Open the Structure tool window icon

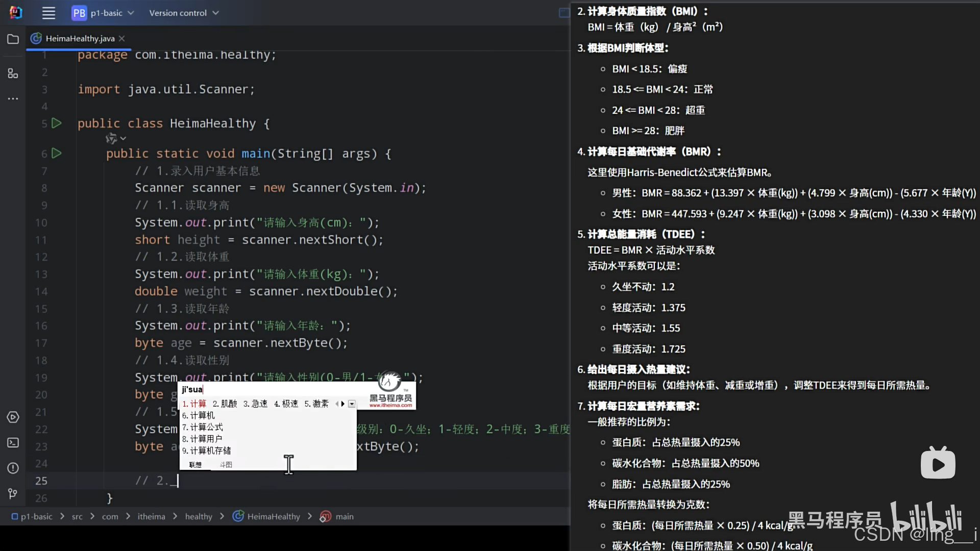point(13,73)
